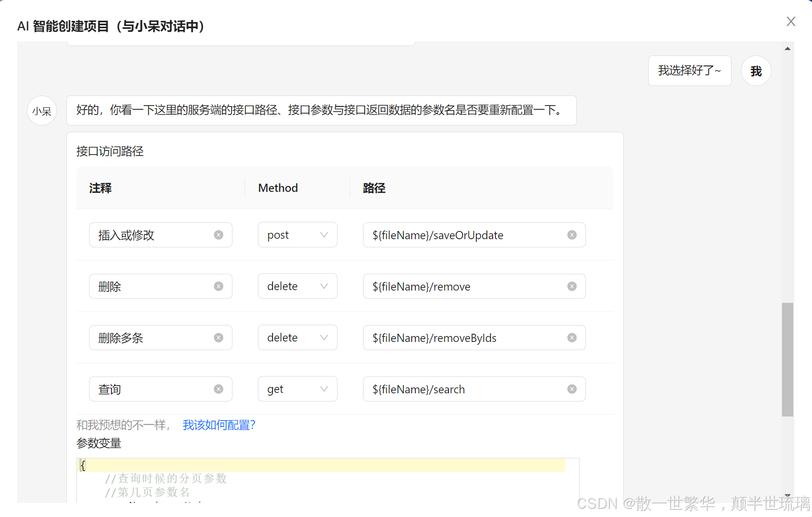Screen dimensions: 812x517
Task: Clear the ${fileName}/remove path field
Action: 572,286
